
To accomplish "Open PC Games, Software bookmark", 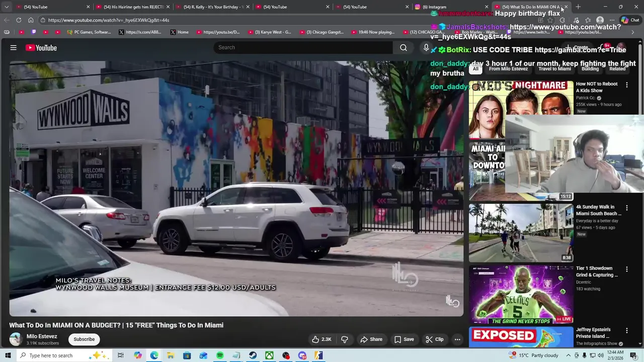I will [88, 32].
